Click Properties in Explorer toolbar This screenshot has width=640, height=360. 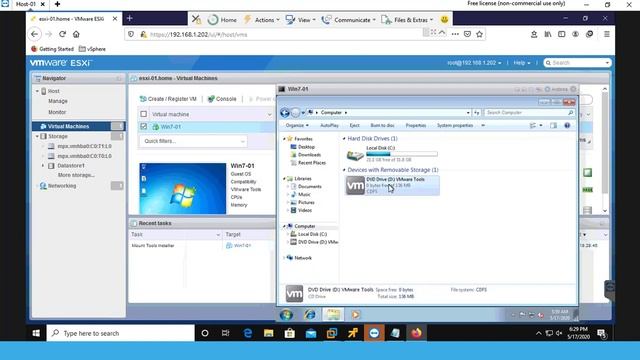click(x=416, y=125)
